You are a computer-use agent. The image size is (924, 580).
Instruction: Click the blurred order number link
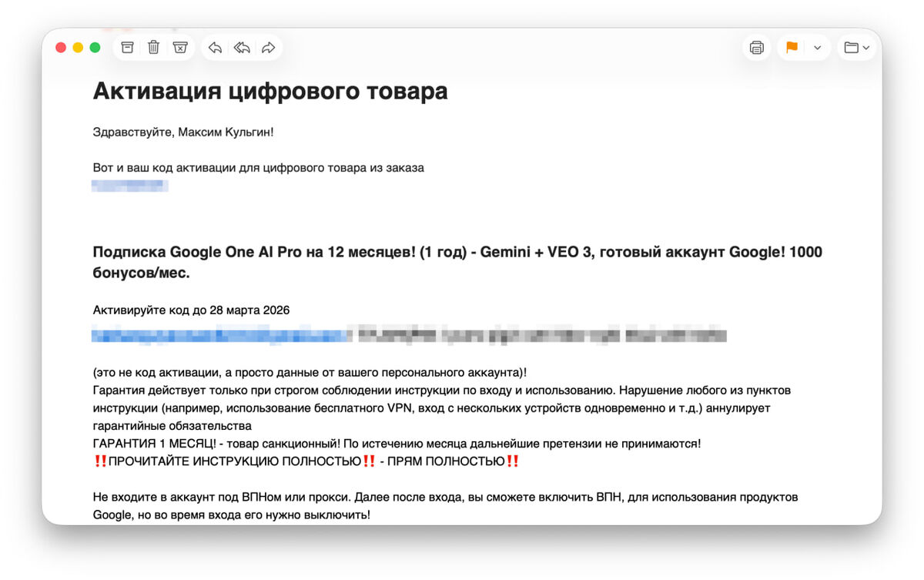[130, 186]
